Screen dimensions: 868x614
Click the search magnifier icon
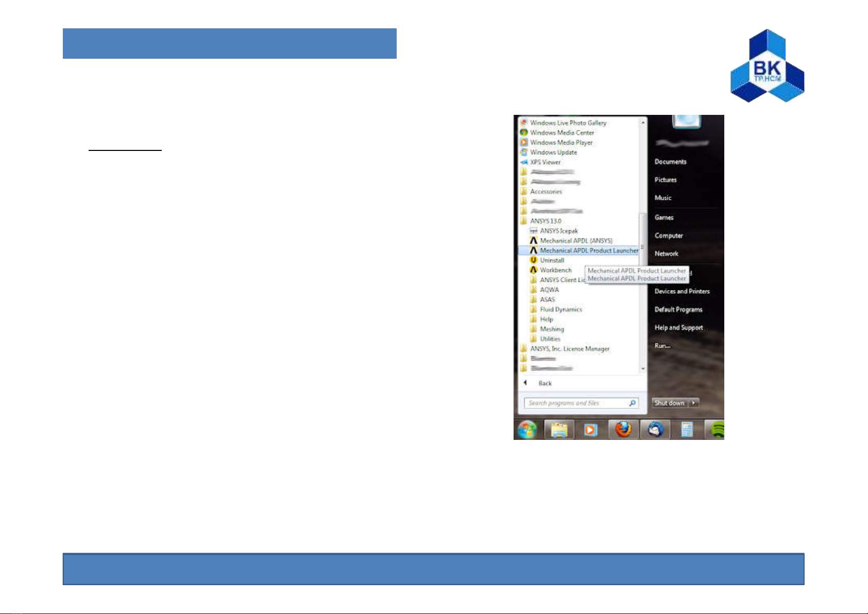632,403
